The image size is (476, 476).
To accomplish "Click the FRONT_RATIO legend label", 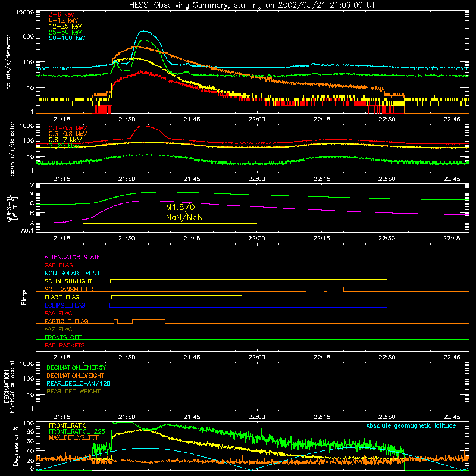I will (68, 425).
